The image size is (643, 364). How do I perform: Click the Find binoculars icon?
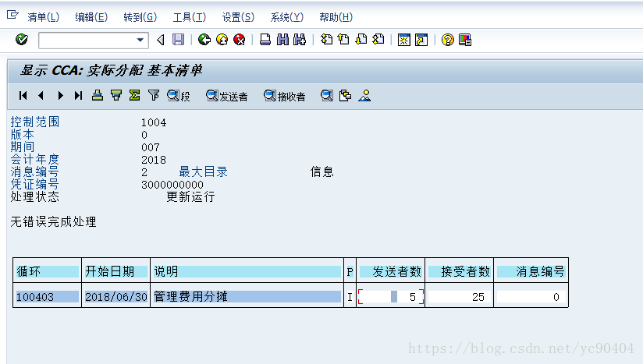(x=282, y=40)
